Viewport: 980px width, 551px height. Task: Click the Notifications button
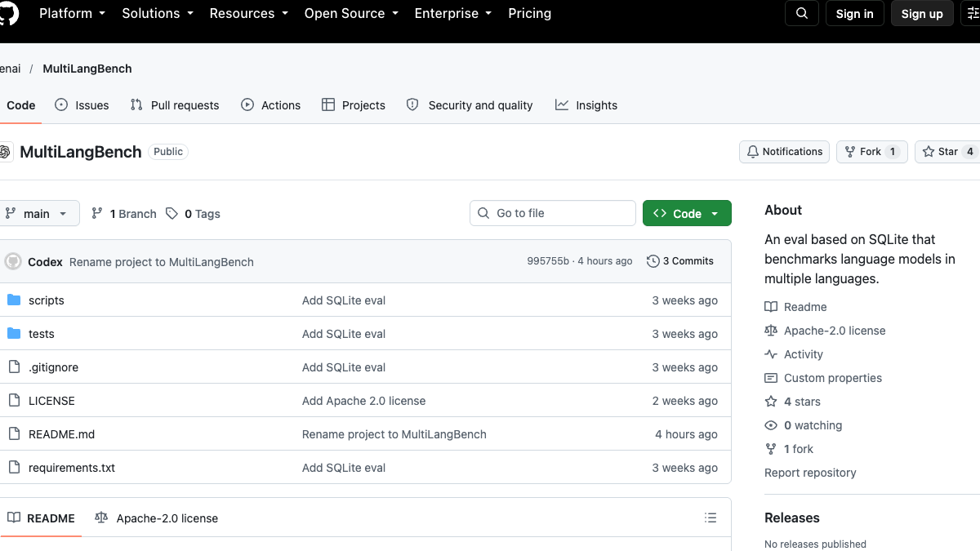click(x=785, y=152)
